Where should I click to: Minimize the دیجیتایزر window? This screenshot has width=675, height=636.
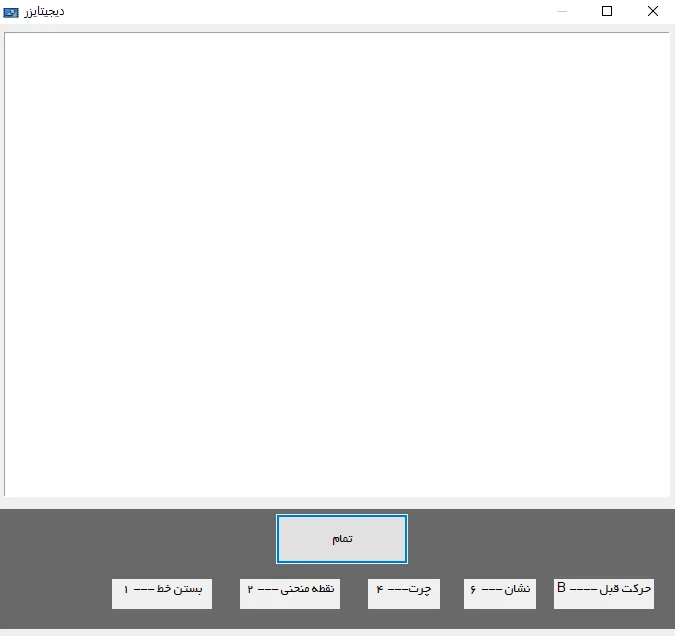[x=562, y=11]
